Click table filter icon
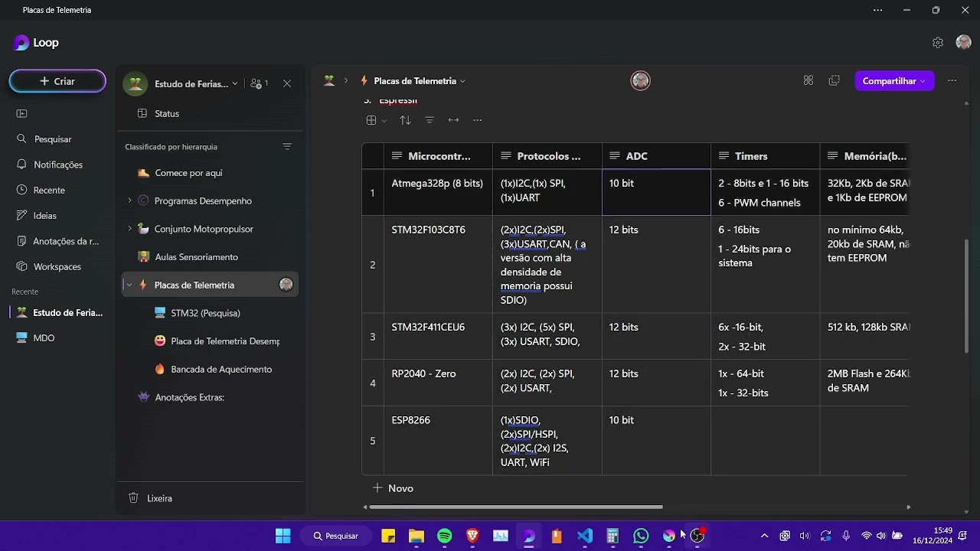Image resolution: width=980 pixels, height=551 pixels. tap(430, 120)
